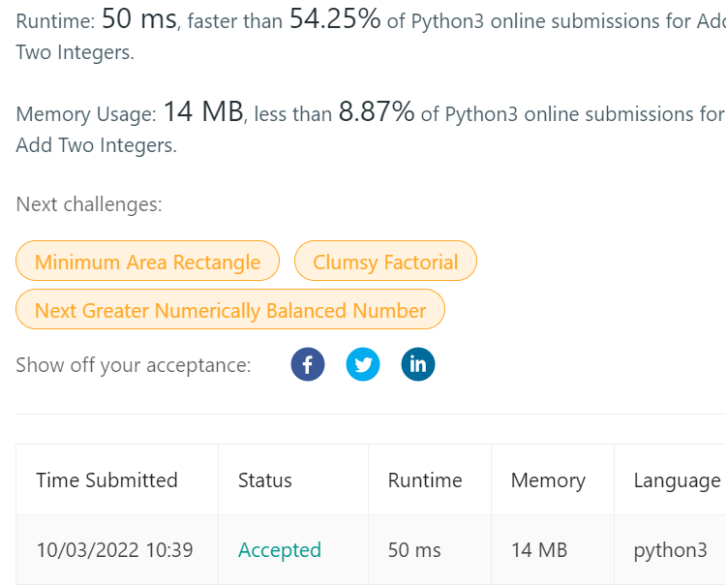Image resolution: width=728 pixels, height=588 pixels.
Task: Share acceptance on Twitter
Action: click(x=363, y=365)
